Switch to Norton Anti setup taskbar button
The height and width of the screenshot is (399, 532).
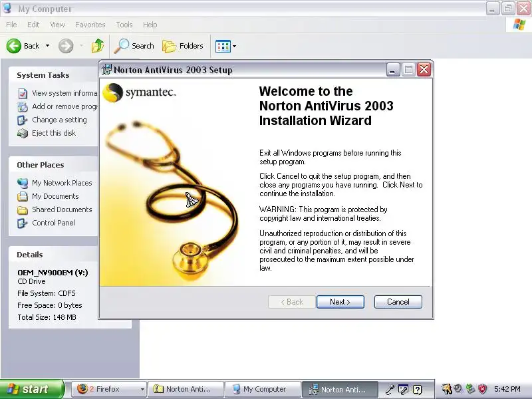point(340,389)
